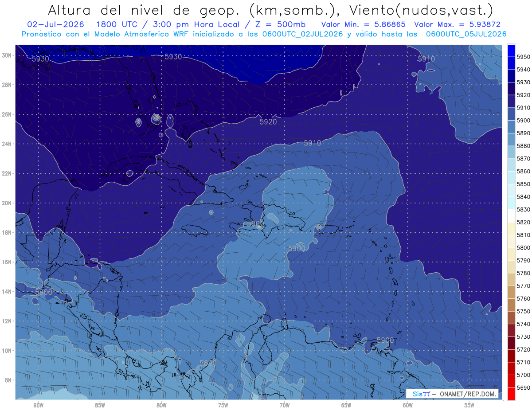
Task: Click the red swatch between 5690 and 5700
Action: [x=511, y=381]
